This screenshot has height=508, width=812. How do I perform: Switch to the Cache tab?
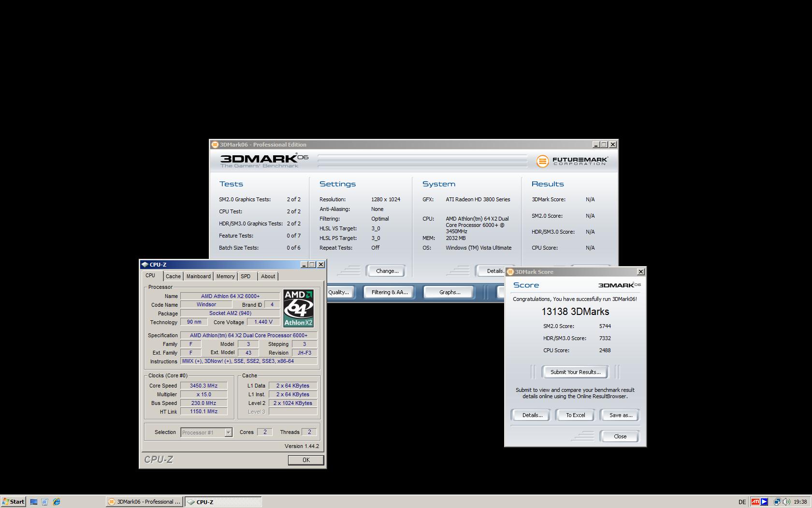(x=173, y=276)
